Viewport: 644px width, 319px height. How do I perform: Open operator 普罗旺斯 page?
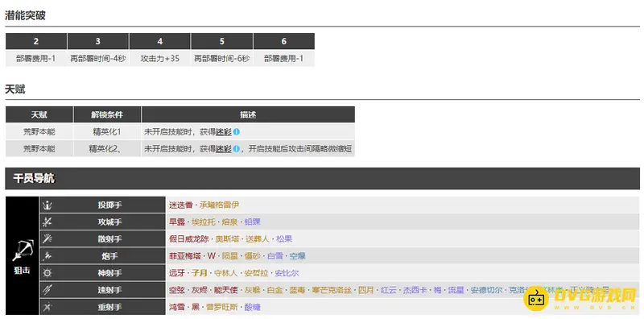coord(222,307)
